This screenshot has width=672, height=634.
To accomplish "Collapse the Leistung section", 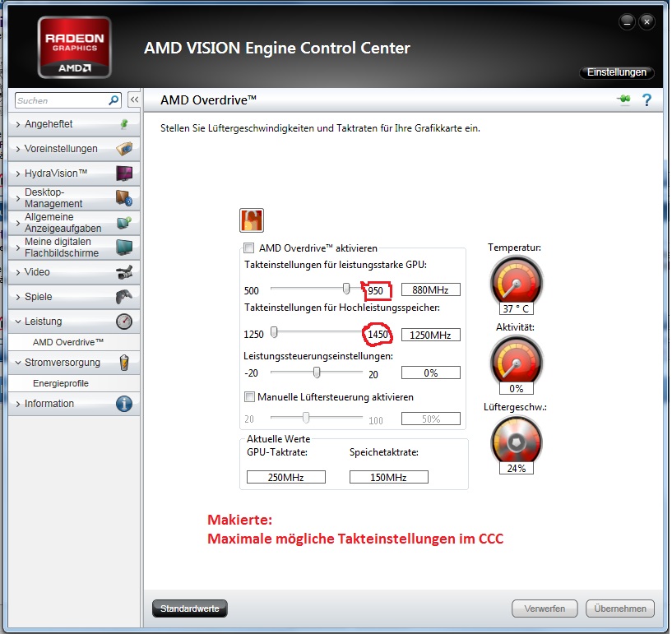I will 18,322.
